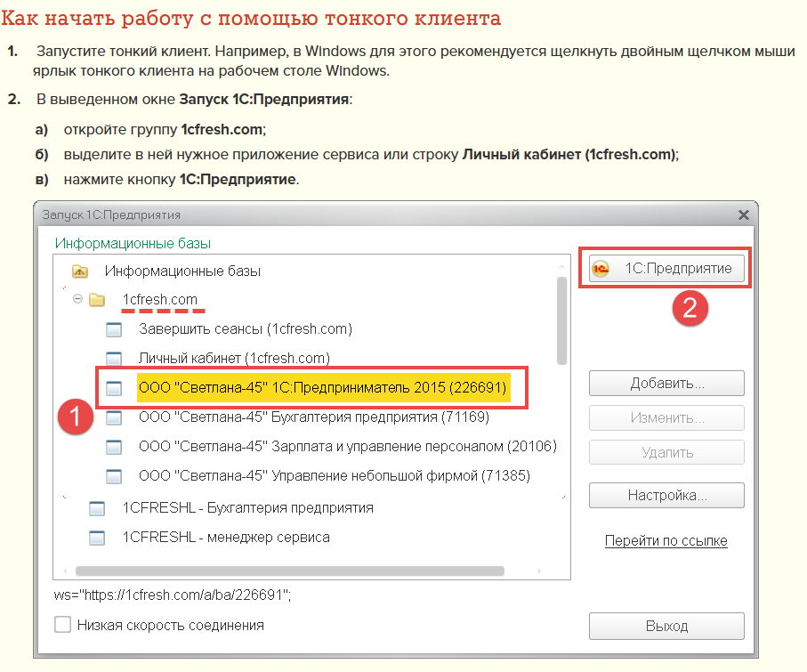807x672 pixels.
Task: Click icon beside Управление небольшой фирмой
Action: [114, 476]
